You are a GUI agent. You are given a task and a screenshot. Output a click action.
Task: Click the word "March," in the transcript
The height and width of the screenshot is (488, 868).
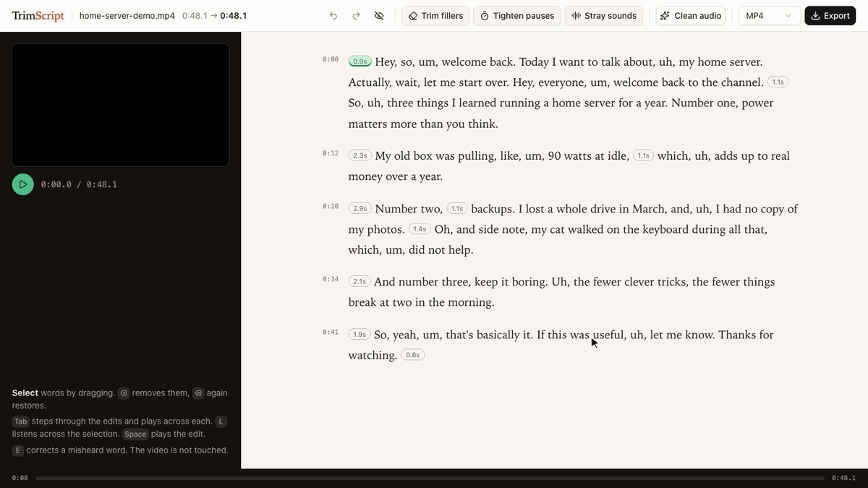pos(650,209)
